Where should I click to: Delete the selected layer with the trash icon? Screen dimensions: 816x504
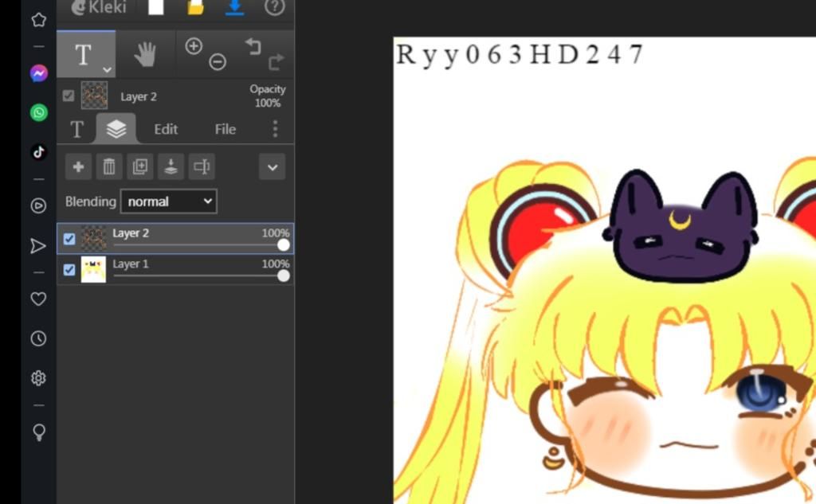click(109, 166)
